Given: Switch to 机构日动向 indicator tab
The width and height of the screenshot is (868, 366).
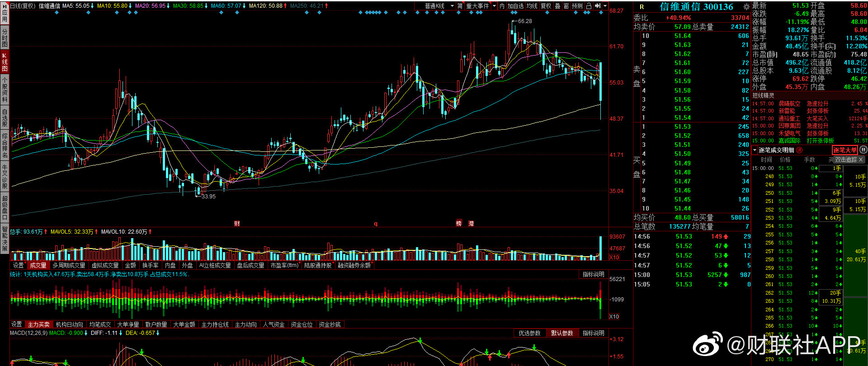Looking at the screenshot, I should point(70,324).
